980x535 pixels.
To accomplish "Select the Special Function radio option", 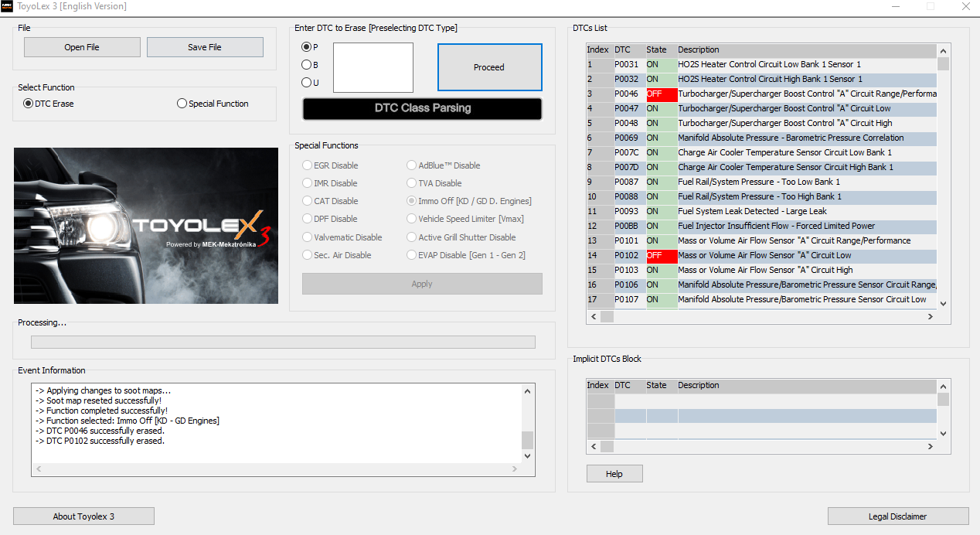I will point(213,103).
